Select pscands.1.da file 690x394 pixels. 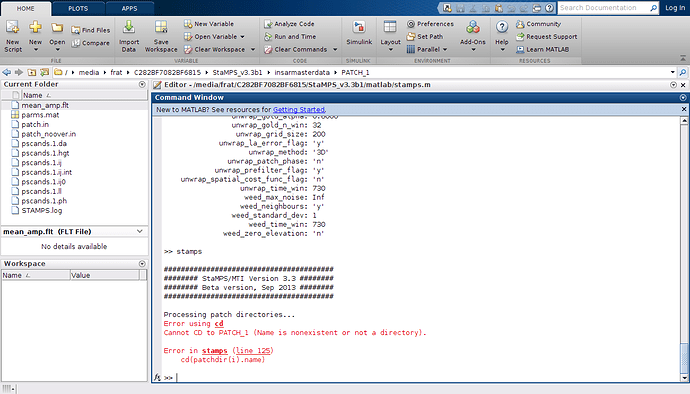[44, 144]
